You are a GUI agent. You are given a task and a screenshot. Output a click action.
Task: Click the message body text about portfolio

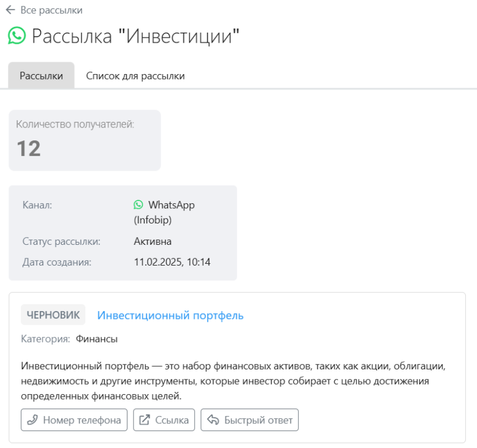[x=233, y=381]
